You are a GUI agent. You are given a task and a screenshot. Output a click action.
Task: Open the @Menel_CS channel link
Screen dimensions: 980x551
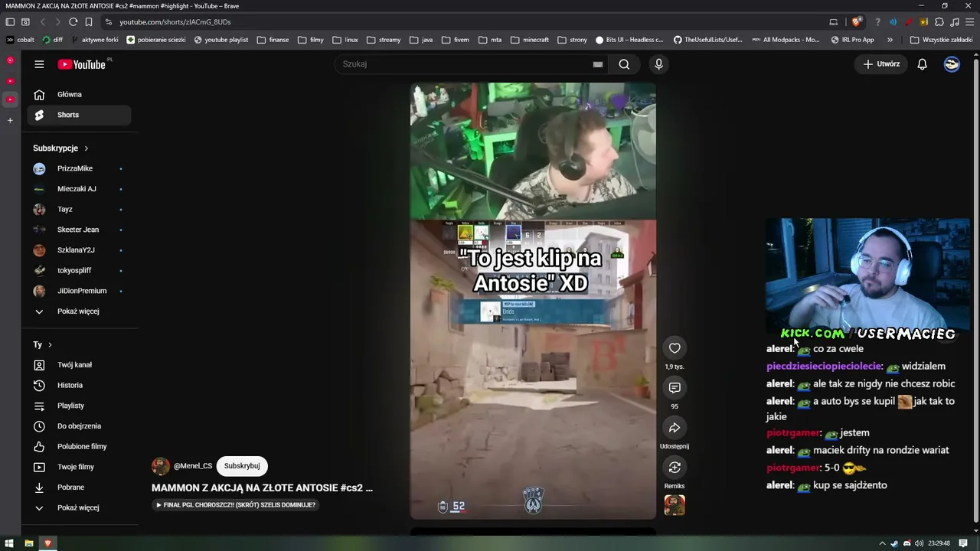(192, 466)
